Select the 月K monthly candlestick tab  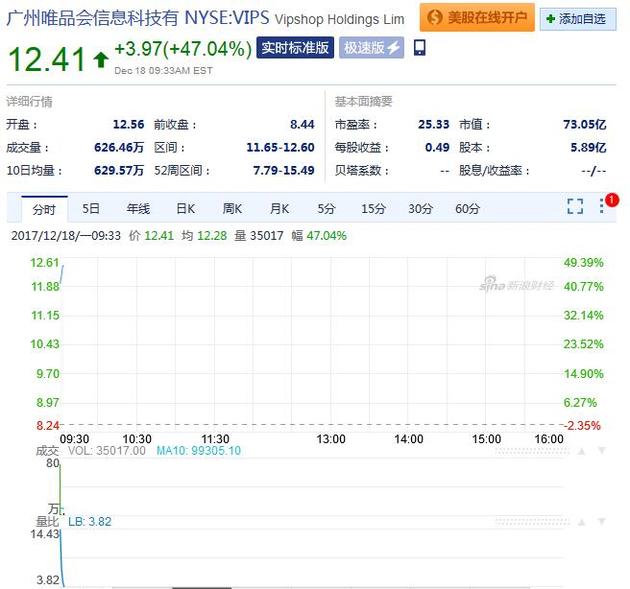pos(279,209)
